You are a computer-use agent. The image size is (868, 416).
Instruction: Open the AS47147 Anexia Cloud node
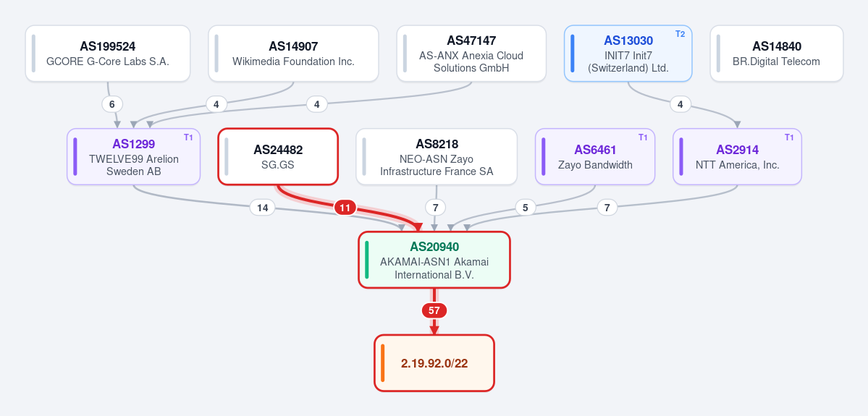pyautogui.click(x=471, y=54)
